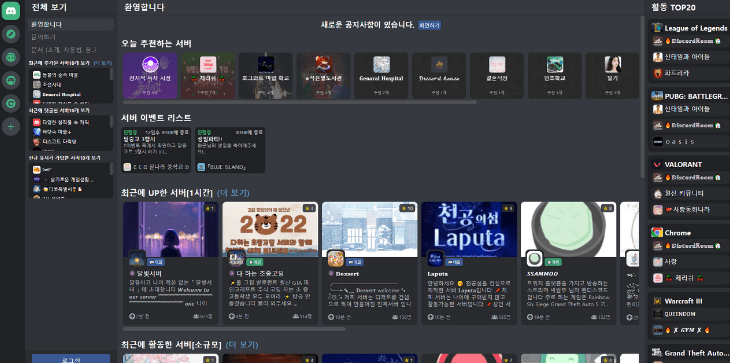Click the circular C icon in left rail

pos(11,103)
